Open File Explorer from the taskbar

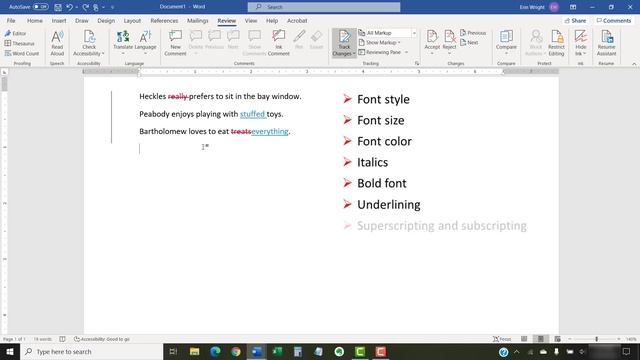(x=195, y=351)
